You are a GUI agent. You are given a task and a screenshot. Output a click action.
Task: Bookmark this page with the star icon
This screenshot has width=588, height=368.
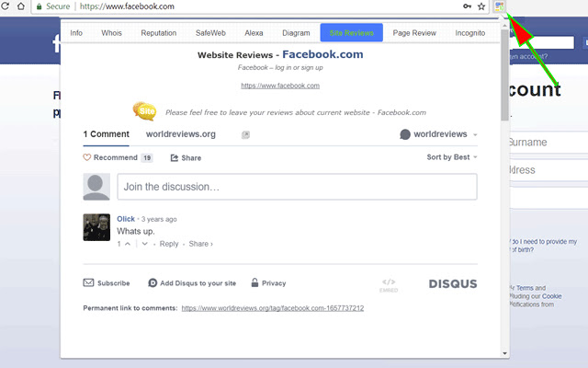tap(481, 6)
